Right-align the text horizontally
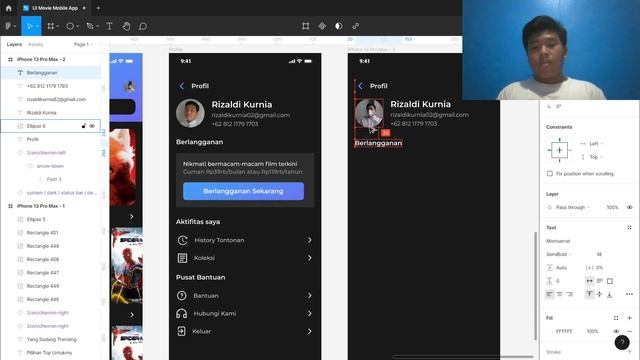 pos(569,294)
